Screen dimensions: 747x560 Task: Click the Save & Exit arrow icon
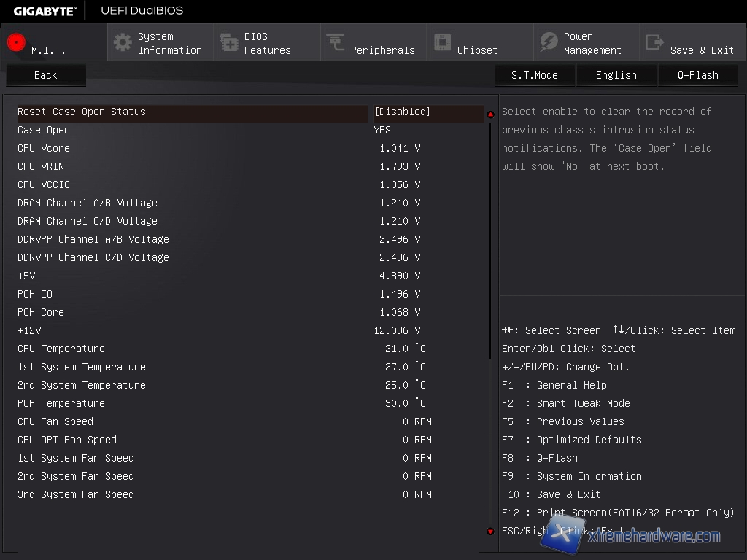655,43
